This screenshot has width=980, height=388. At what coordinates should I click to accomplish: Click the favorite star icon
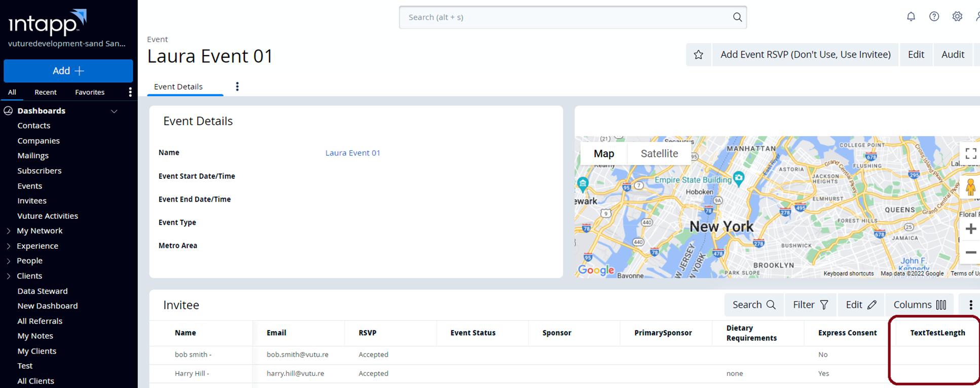click(699, 55)
